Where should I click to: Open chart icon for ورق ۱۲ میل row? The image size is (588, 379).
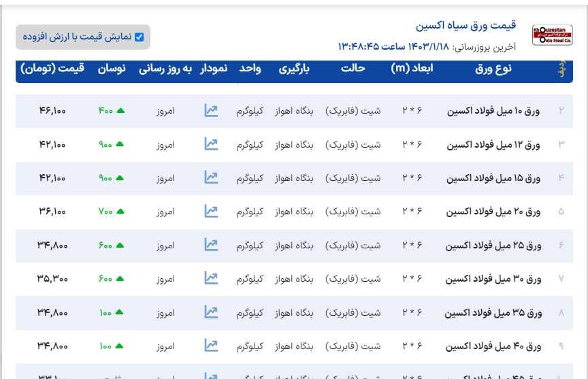coord(211,144)
